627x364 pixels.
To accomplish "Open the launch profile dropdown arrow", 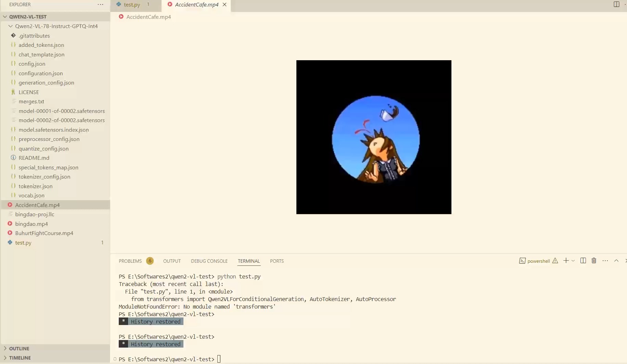I will click(x=573, y=261).
